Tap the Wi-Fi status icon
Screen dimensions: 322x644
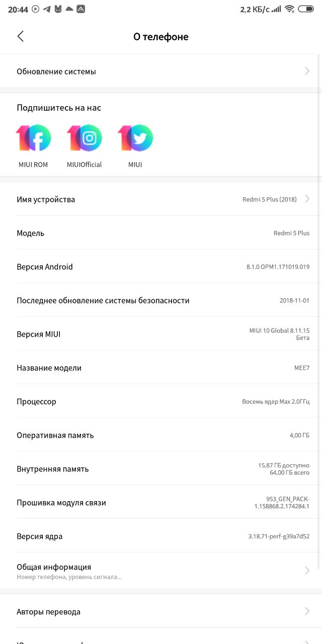[x=289, y=9]
